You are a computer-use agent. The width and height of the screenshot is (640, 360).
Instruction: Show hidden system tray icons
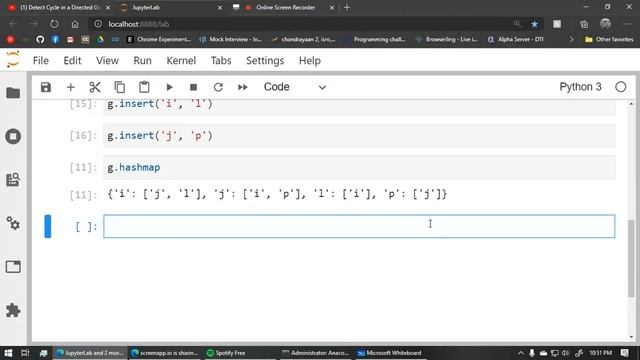coord(520,353)
